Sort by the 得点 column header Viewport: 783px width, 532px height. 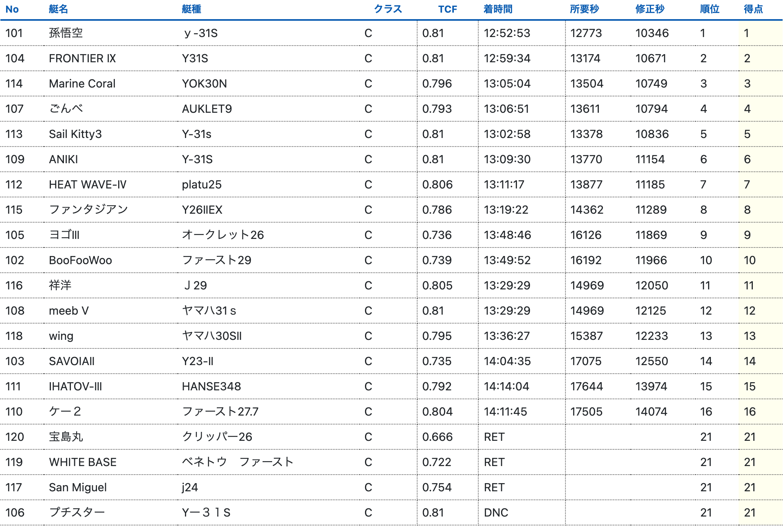point(753,9)
